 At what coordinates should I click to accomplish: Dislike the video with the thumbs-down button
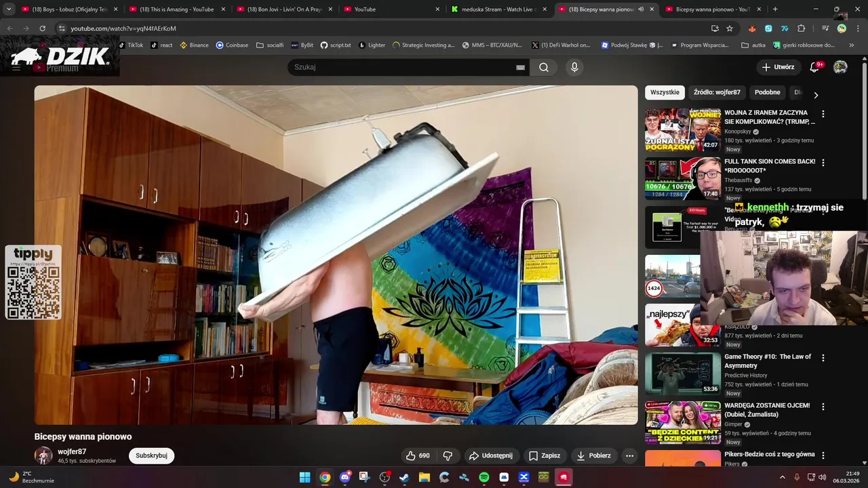point(448,455)
